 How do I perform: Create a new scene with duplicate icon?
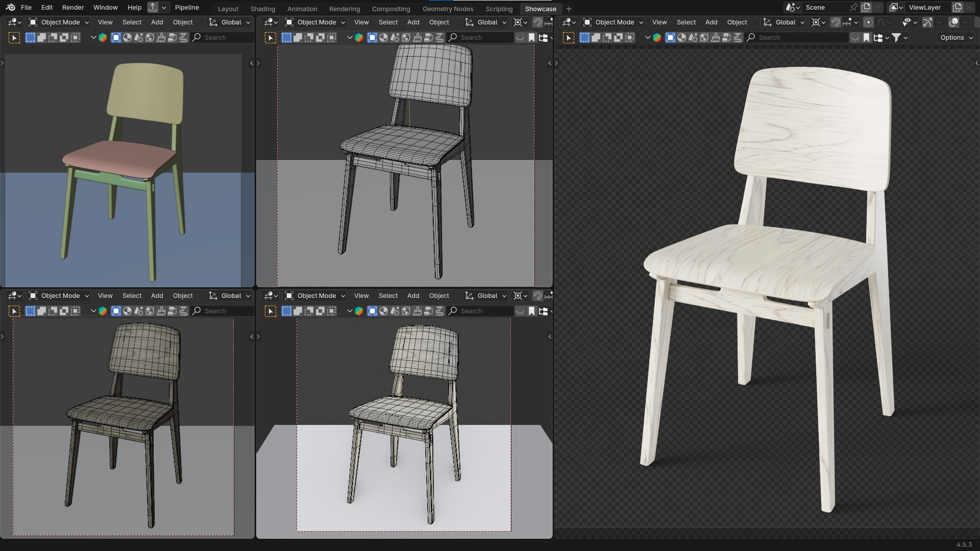(866, 8)
